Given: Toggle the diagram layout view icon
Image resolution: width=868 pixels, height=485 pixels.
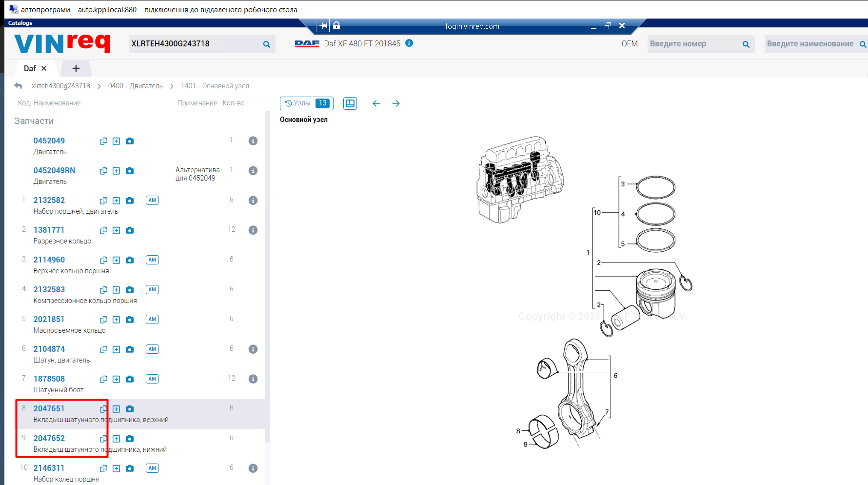Looking at the screenshot, I should pyautogui.click(x=350, y=103).
